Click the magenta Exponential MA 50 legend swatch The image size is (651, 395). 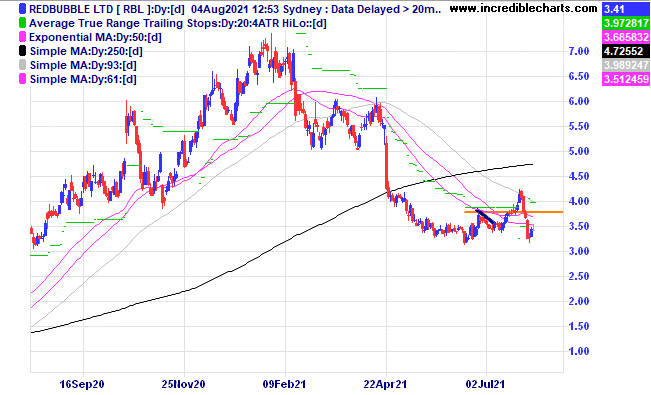(22, 37)
